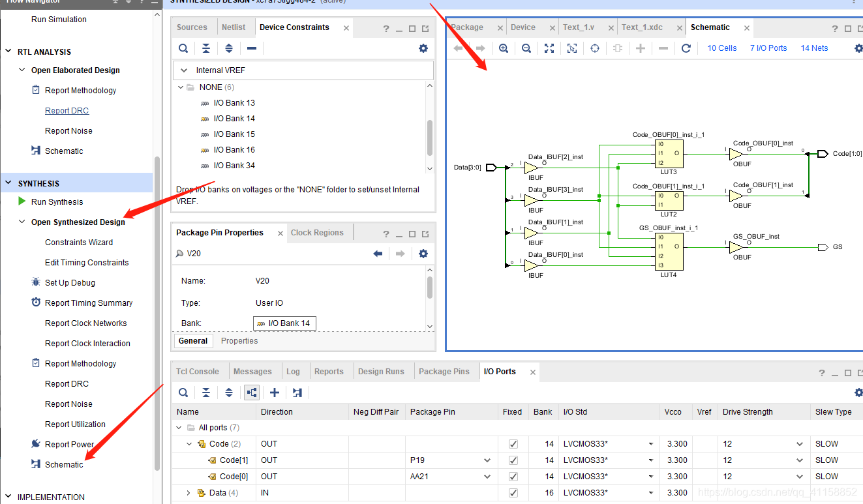
Task: Click the search icon in Device Constraints toolbar
Action: [x=184, y=48]
